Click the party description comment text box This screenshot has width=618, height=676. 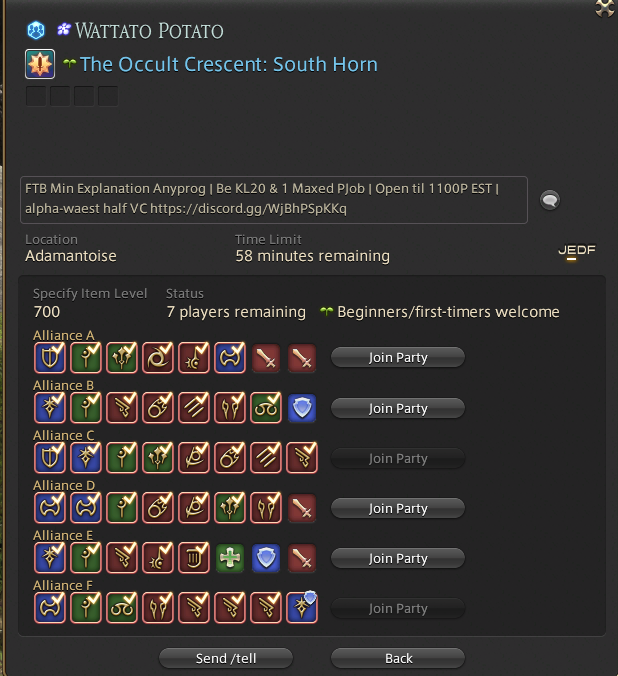pyautogui.click(x=274, y=200)
